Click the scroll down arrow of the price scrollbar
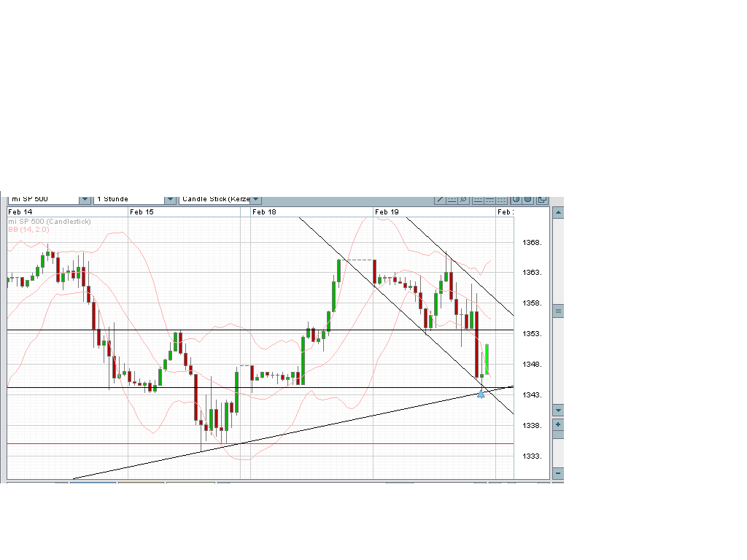The height and width of the screenshot is (560, 747). tap(558, 410)
